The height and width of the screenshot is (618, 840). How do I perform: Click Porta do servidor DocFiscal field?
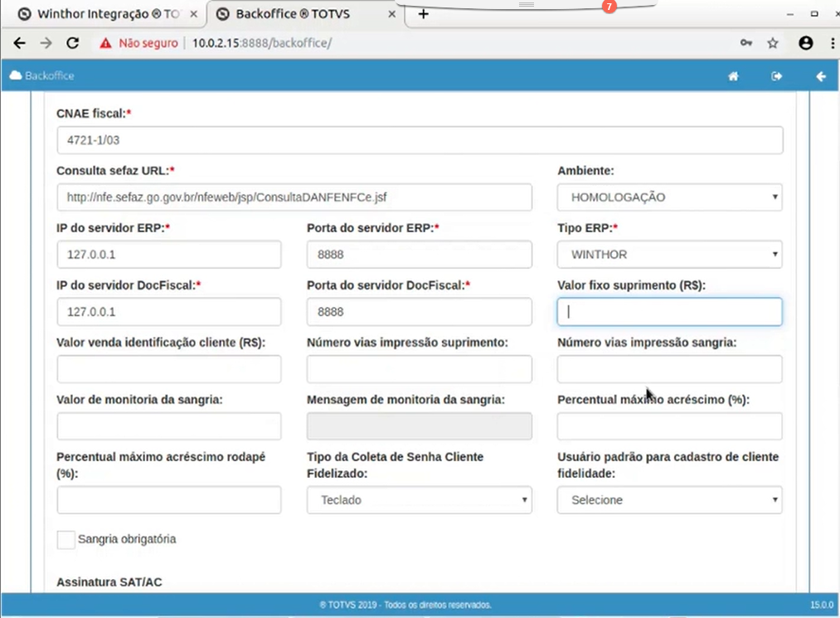tap(420, 312)
